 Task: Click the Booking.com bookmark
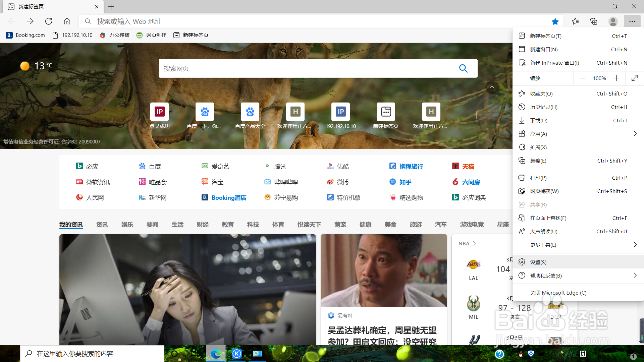(25, 35)
